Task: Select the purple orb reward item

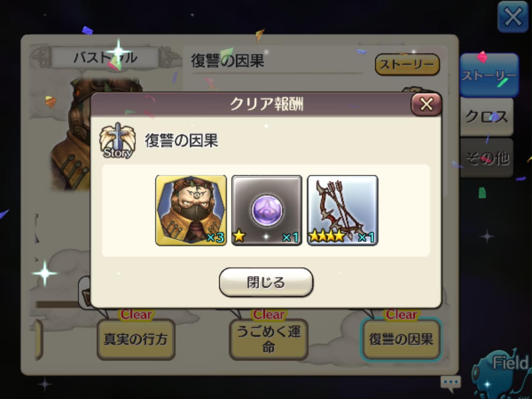Action: (x=267, y=210)
